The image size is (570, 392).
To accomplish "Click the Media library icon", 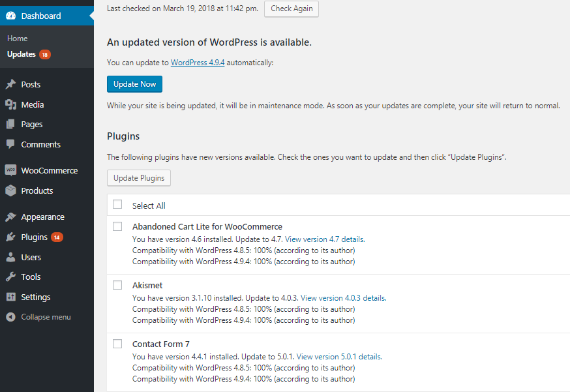I will pyautogui.click(x=10, y=104).
